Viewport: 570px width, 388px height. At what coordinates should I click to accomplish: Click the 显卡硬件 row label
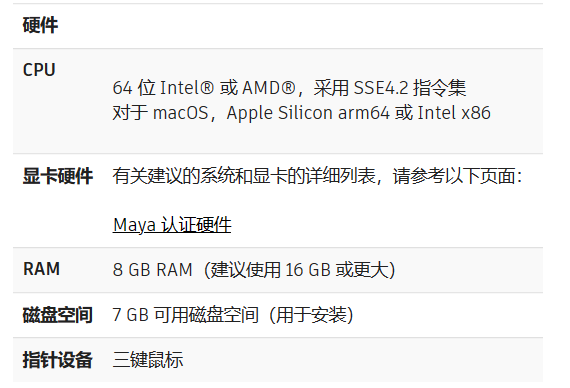point(57,176)
